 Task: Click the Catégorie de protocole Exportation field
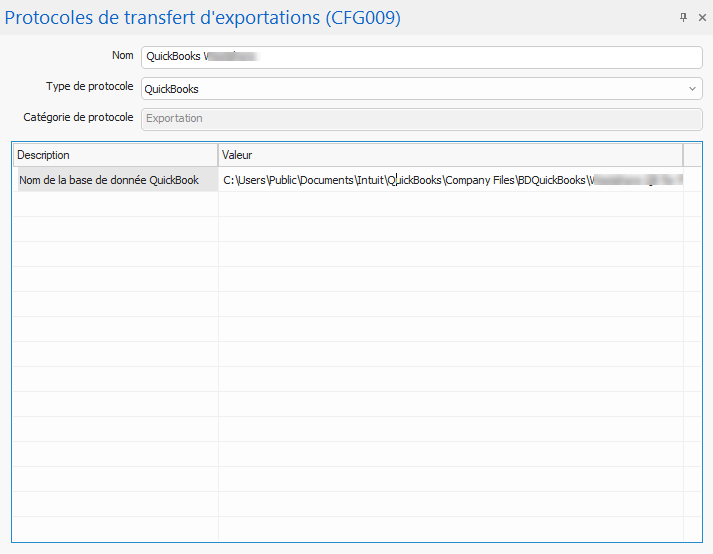[x=420, y=118]
